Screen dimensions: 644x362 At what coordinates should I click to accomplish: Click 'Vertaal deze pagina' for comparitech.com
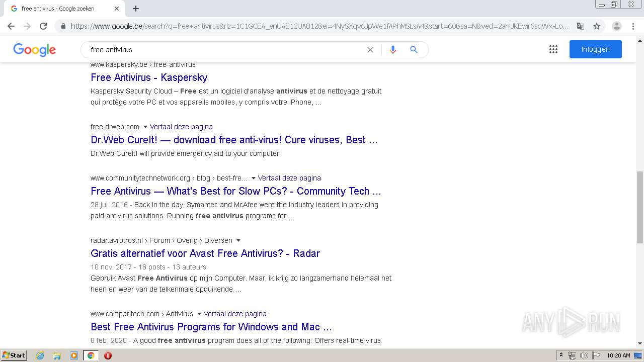pos(235,314)
